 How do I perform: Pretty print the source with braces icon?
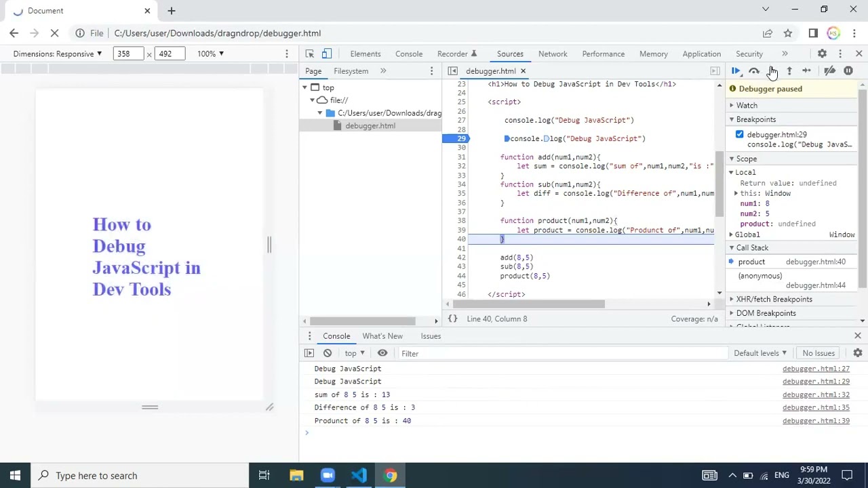point(452,319)
